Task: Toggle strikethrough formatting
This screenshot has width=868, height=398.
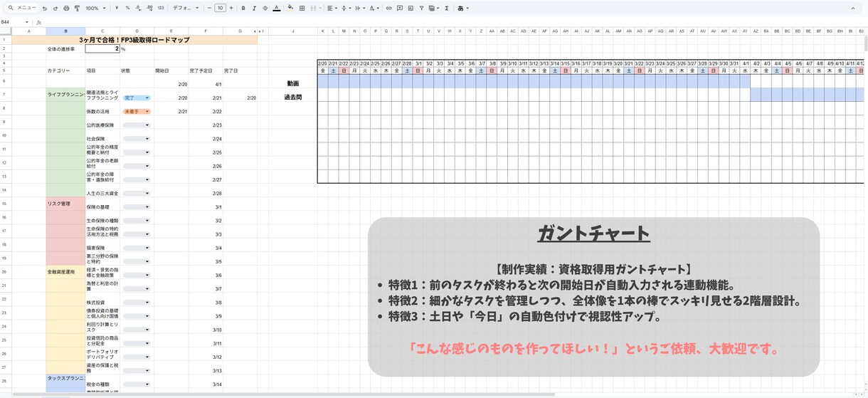Action: point(265,8)
